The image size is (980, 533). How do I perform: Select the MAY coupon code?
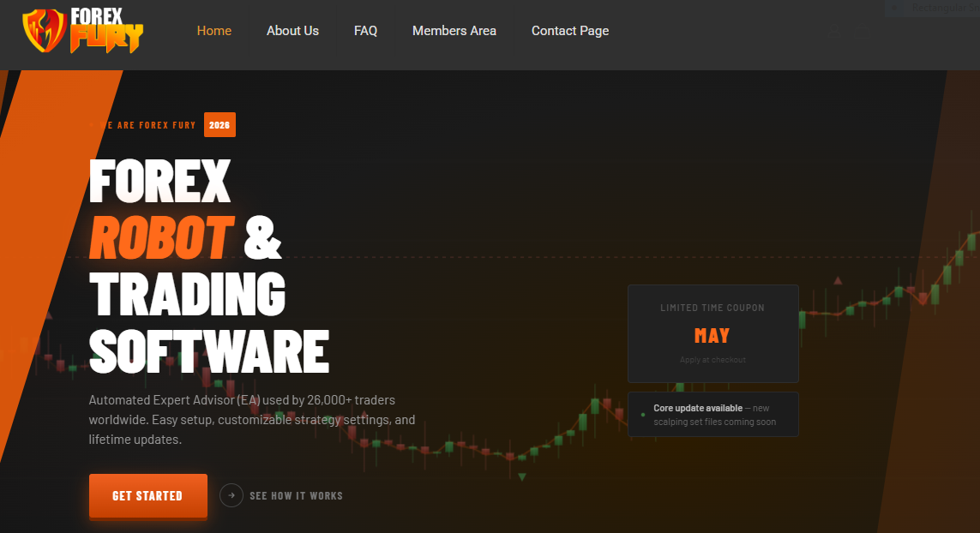(x=712, y=336)
